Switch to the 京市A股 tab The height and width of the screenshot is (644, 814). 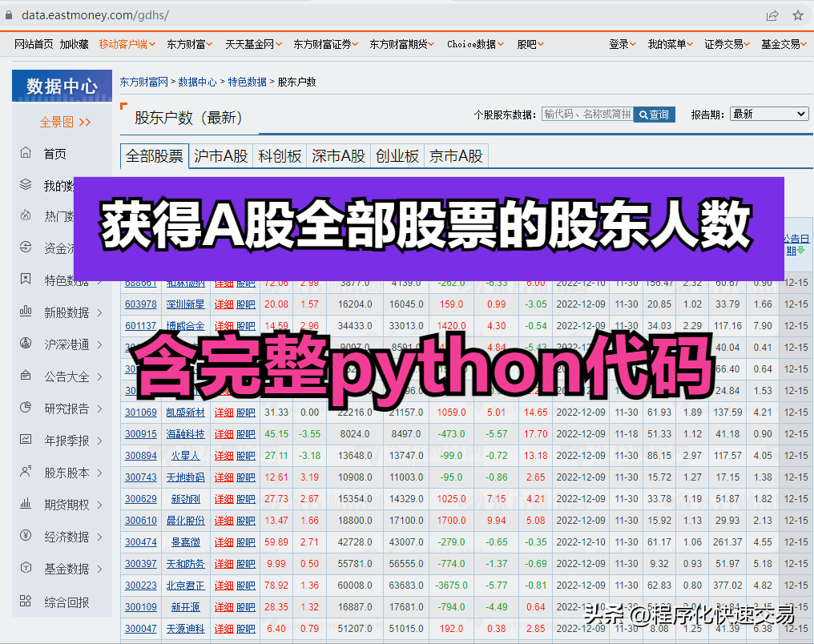point(456,156)
